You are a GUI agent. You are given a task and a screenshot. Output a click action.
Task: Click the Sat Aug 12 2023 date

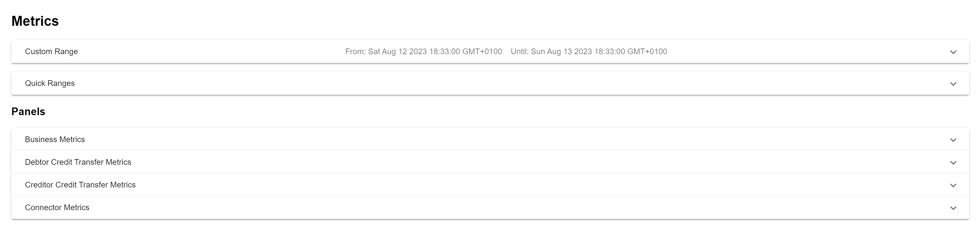[397, 52]
